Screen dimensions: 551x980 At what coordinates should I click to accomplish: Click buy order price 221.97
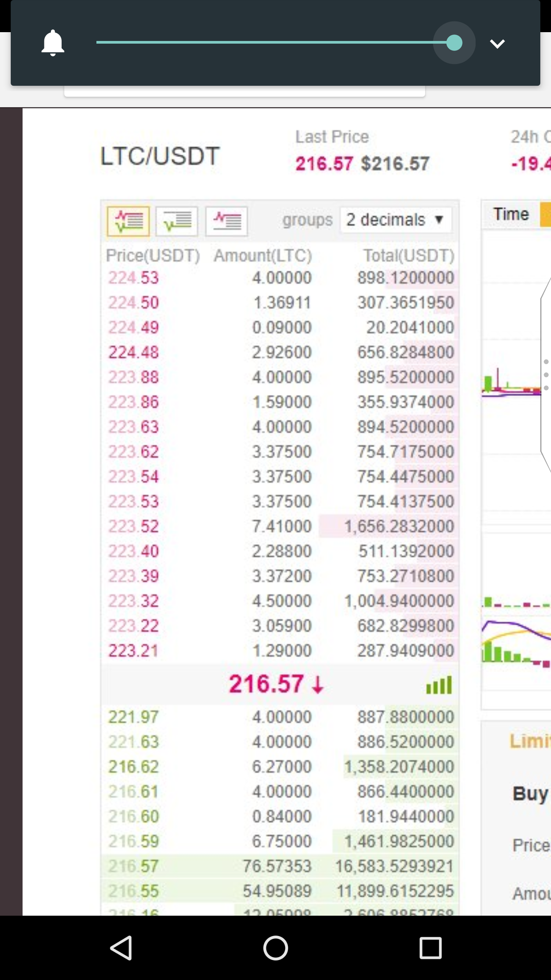(x=133, y=717)
